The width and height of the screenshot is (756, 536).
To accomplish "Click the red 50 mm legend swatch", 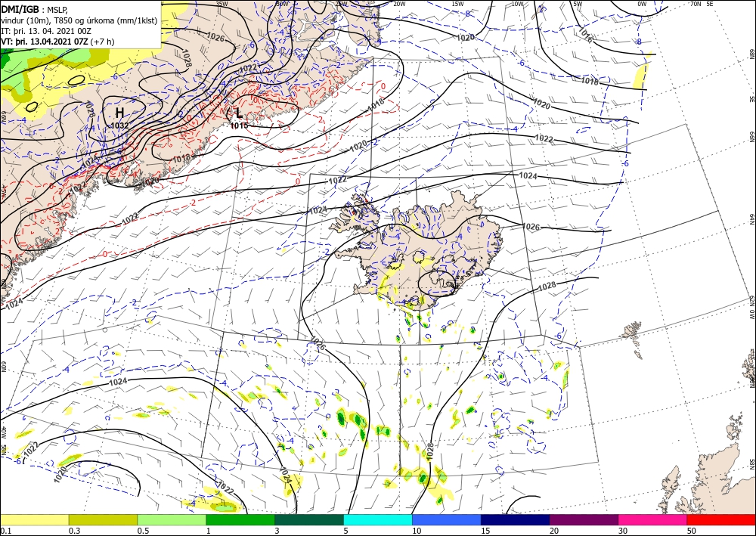I will (721, 519).
